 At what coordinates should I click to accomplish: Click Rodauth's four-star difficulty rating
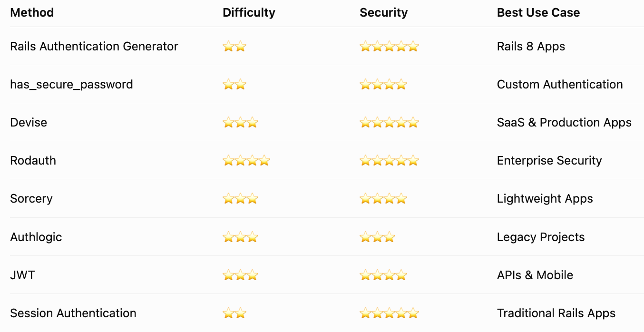coord(246,161)
